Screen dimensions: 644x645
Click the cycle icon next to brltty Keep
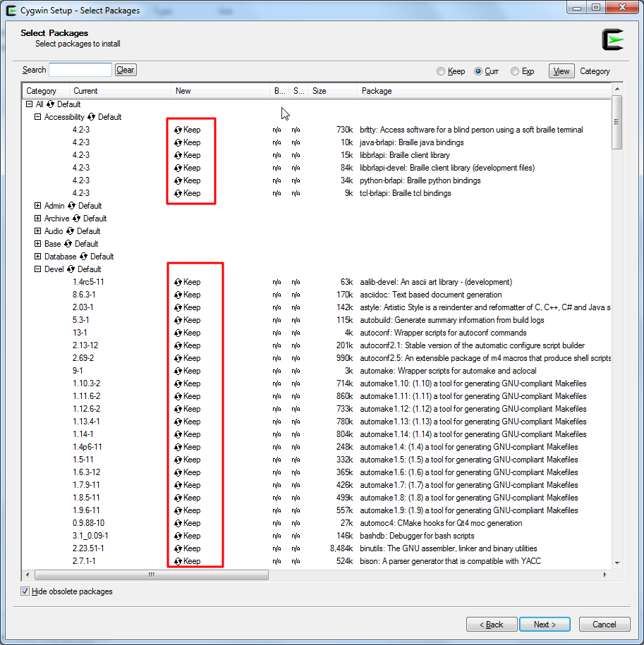coord(178,130)
